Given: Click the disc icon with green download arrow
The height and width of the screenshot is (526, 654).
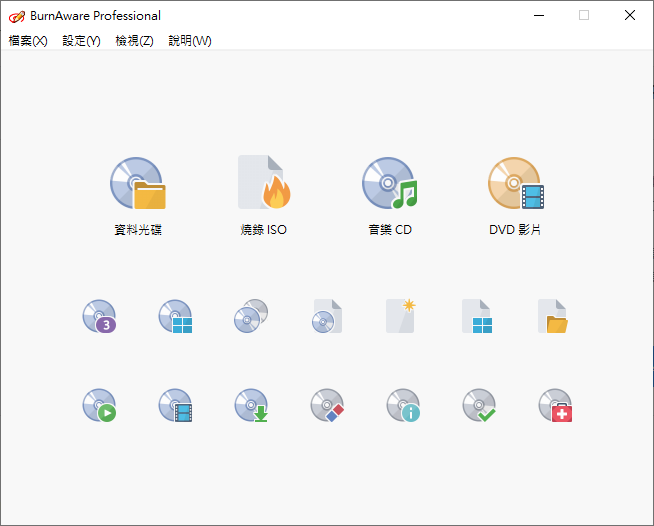Looking at the screenshot, I should [251, 405].
